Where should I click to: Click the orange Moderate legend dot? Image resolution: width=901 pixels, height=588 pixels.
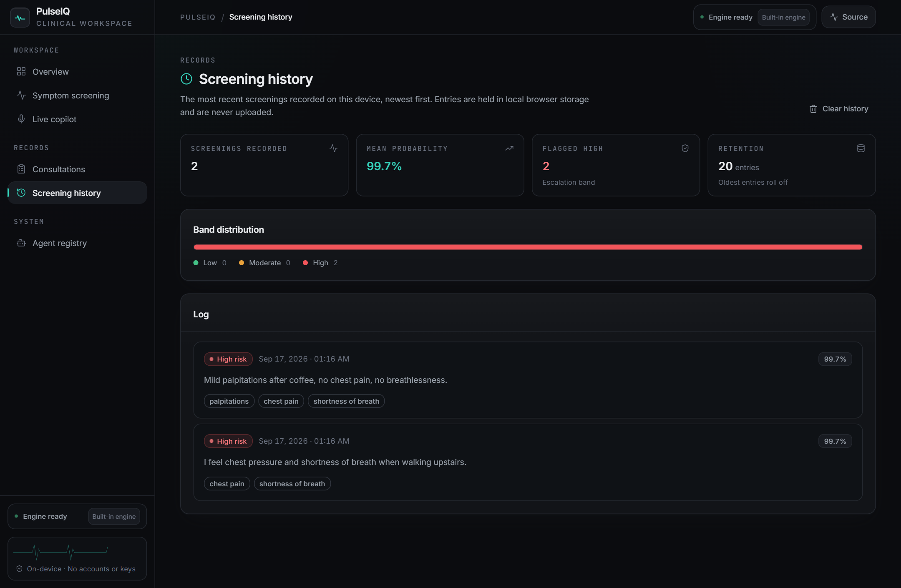coord(242,263)
